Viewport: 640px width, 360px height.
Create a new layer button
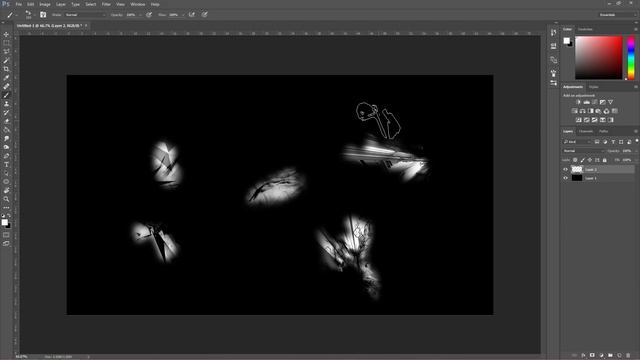tap(619, 356)
